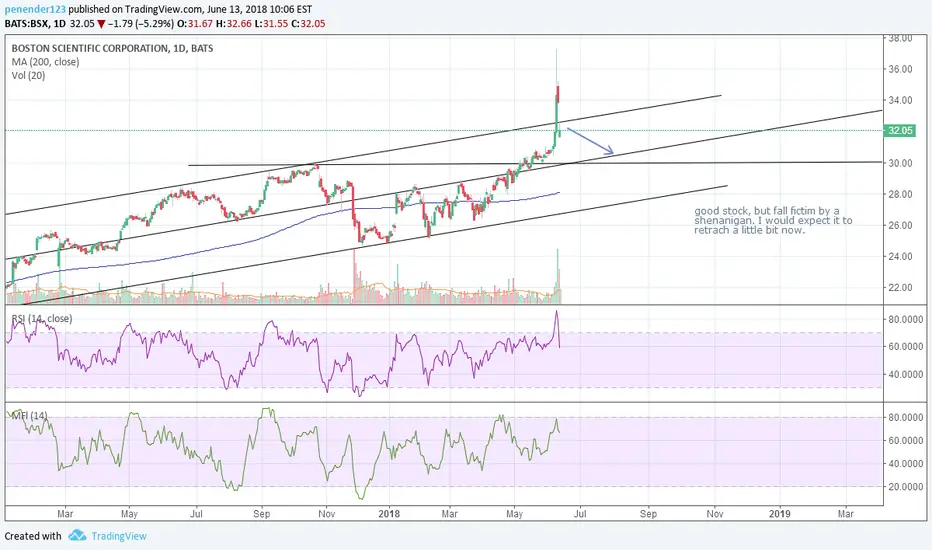Open the penender123 author link
932x550 pixels.
[x=35, y=10]
